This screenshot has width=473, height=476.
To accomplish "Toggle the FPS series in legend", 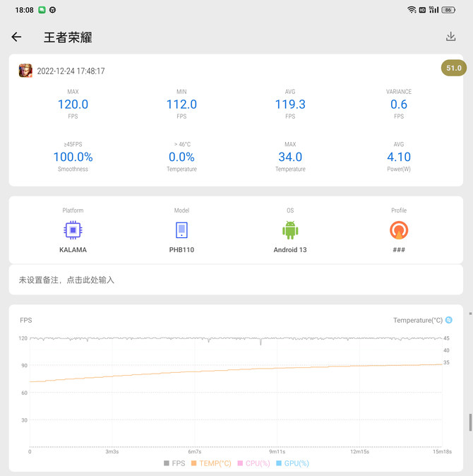I will click(176, 463).
